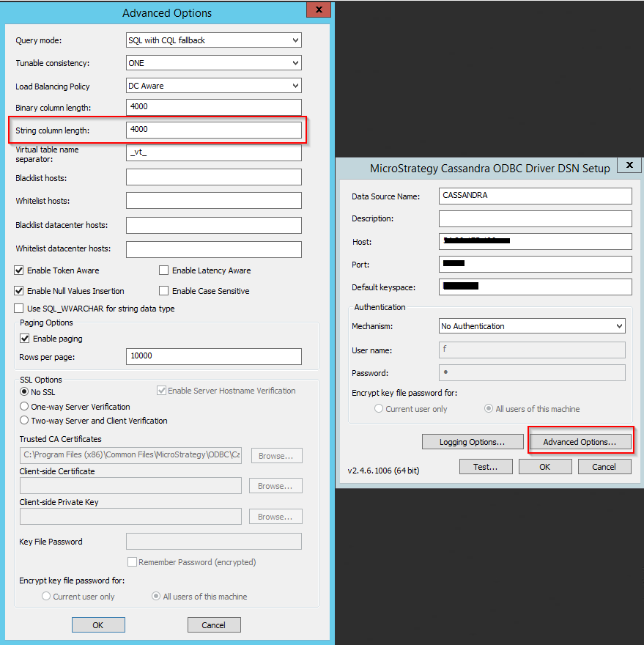Disable Enable Token Aware
Viewport: 644px width, 645px height.
coord(18,270)
